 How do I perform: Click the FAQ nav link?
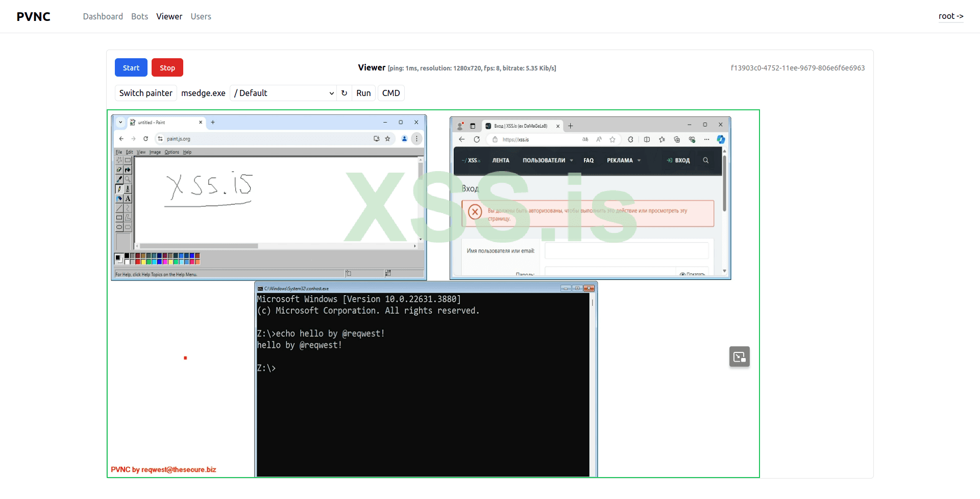click(589, 160)
